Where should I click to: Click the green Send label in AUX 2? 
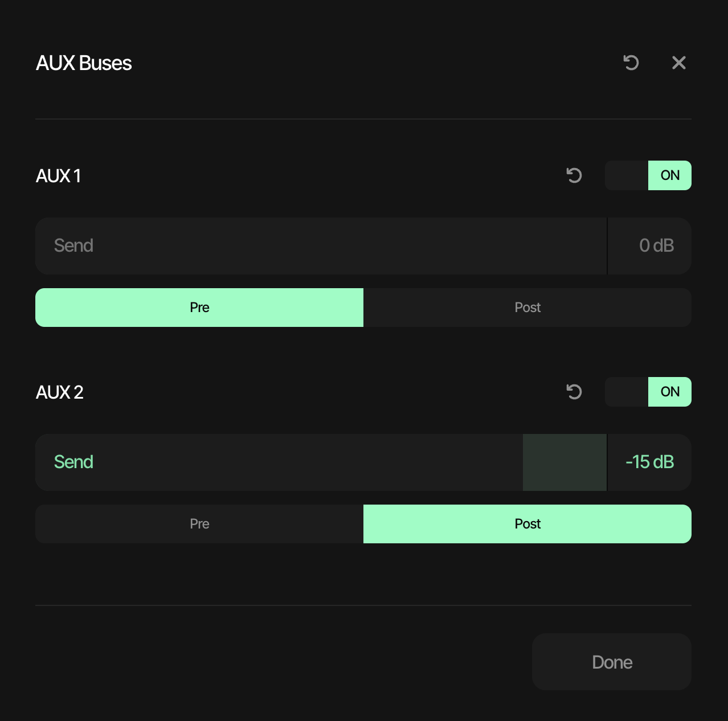[x=73, y=462]
